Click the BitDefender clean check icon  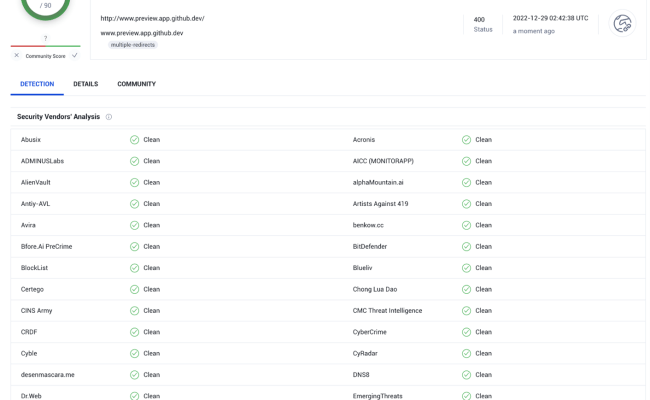click(x=466, y=247)
